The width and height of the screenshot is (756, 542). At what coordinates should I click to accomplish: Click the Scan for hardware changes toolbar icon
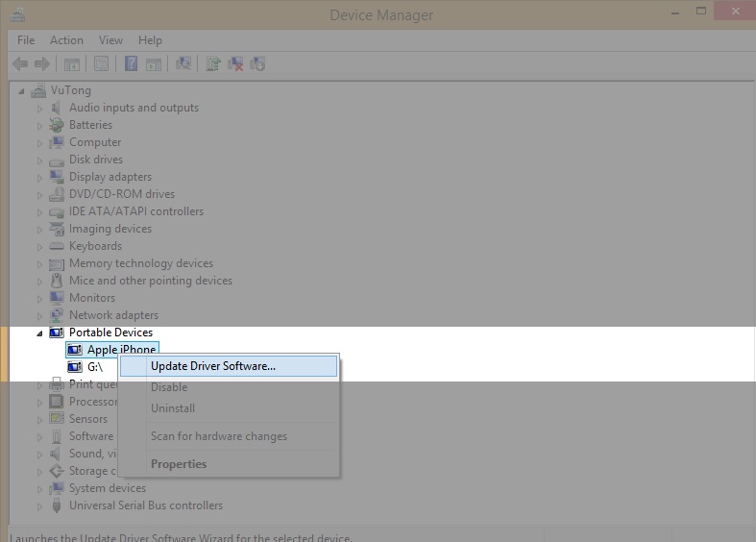[x=183, y=64]
